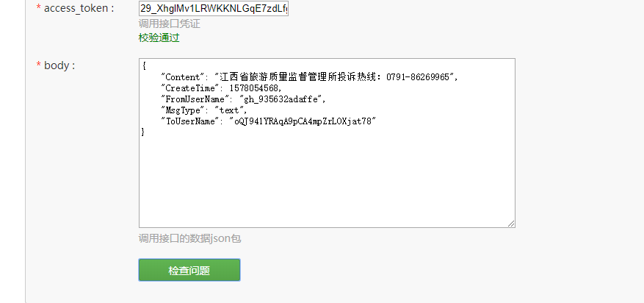The height and width of the screenshot is (303, 644).
Task: Click the 调用接口凭证 hint text
Action: pos(169,24)
